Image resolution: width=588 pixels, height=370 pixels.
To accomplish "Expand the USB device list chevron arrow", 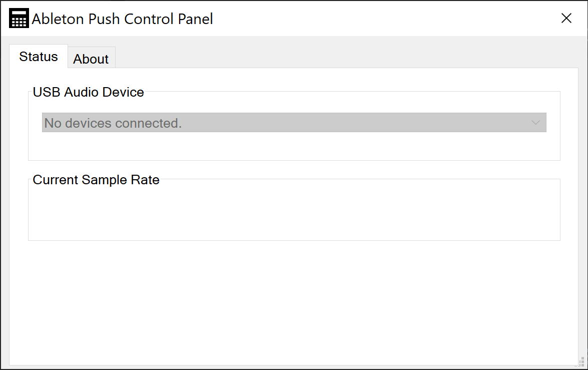I will pyautogui.click(x=535, y=123).
